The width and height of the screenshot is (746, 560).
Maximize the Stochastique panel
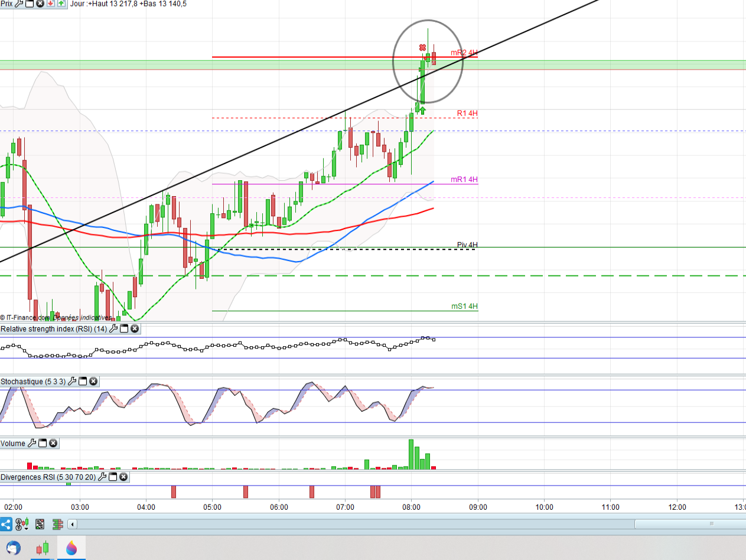83,381
